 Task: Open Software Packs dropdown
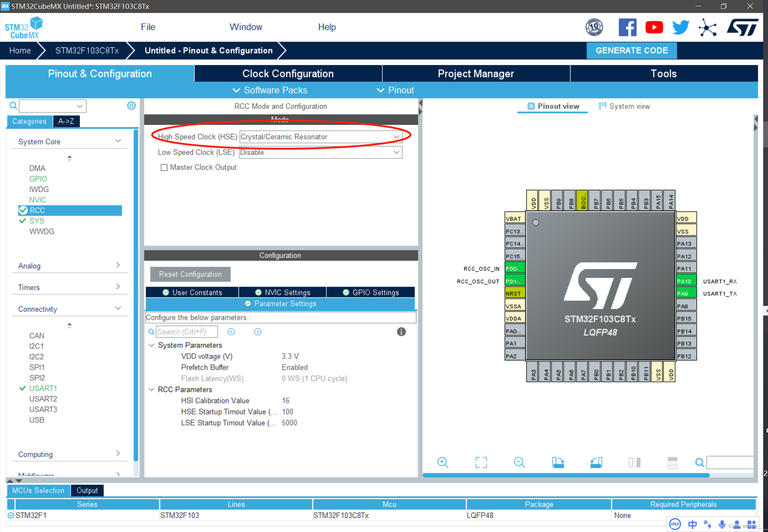pyautogui.click(x=270, y=90)
